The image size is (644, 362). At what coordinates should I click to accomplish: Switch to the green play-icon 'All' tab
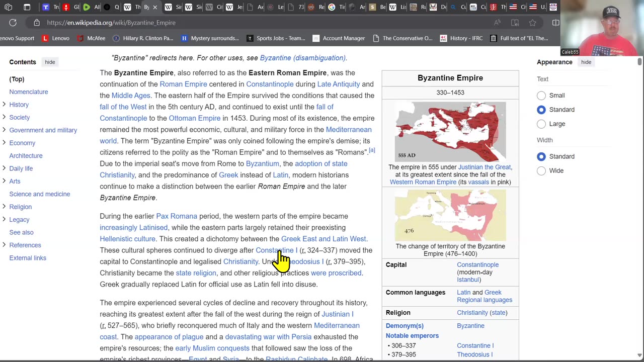pos(87,7)
